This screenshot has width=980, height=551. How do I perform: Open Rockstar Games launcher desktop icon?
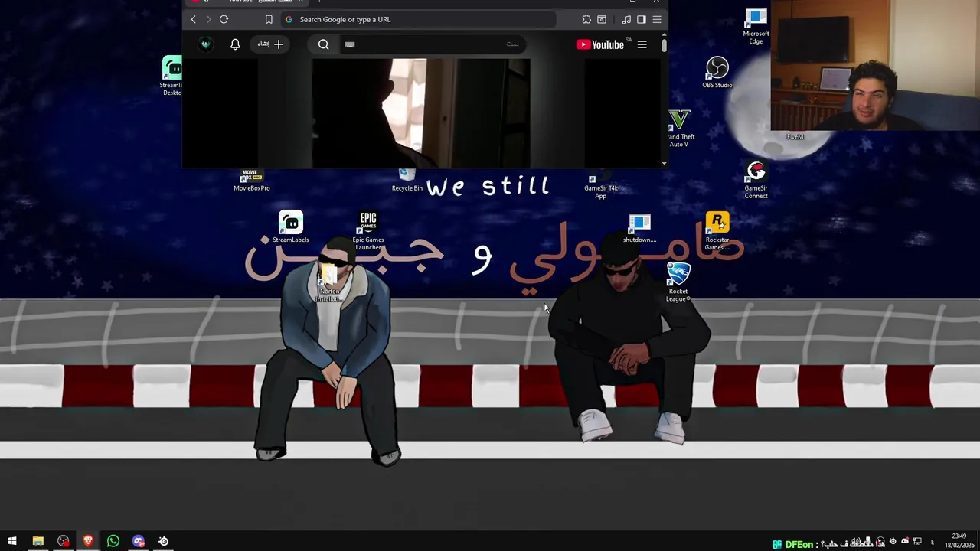(717, 232)
